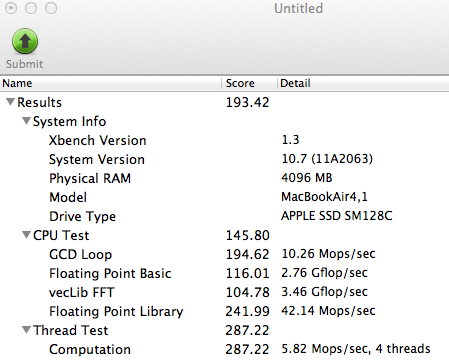Select the System Version row
The height and width of the screenshot is (361, 449).
click(97, 159)
